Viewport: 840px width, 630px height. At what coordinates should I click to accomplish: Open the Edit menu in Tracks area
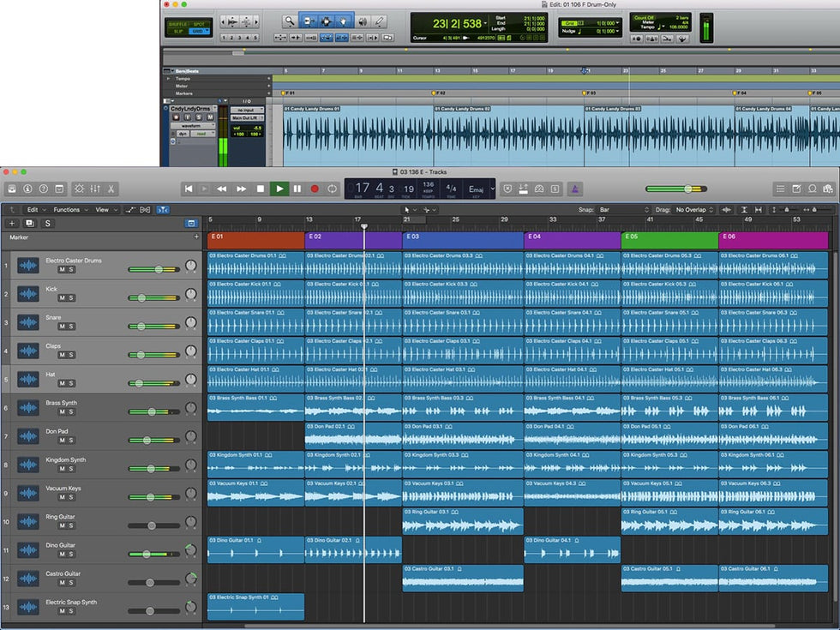[x=34, y=209]
